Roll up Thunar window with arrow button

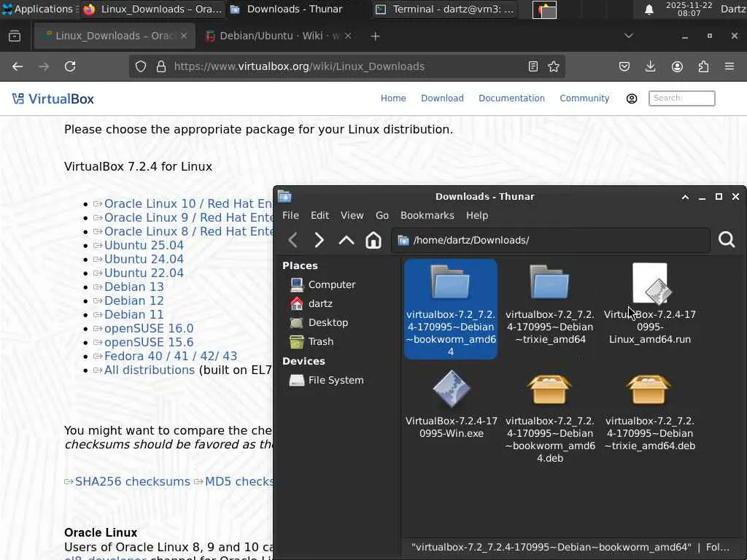pyautogui.click(x=685, y=197)
